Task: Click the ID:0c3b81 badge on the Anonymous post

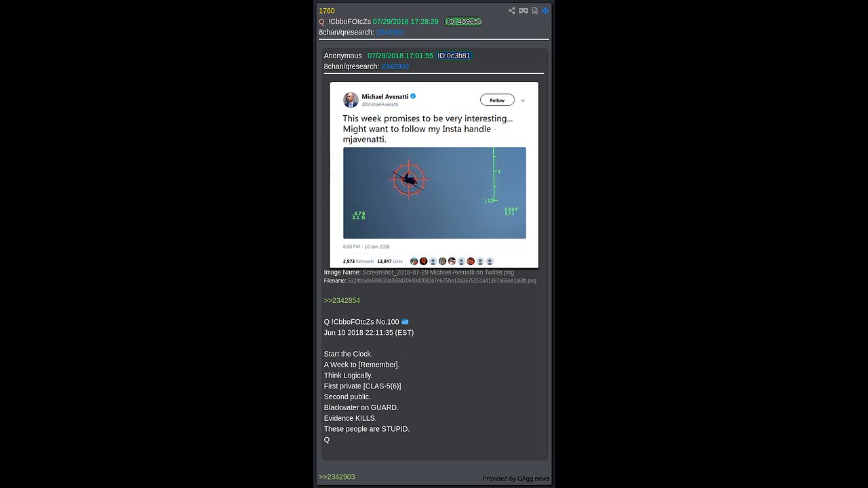Action: tap(454, 56)
